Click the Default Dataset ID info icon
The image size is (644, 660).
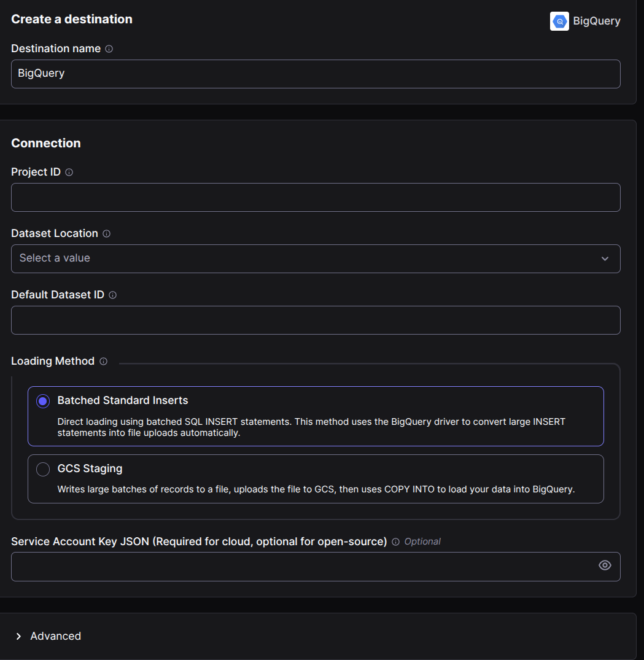113,295
